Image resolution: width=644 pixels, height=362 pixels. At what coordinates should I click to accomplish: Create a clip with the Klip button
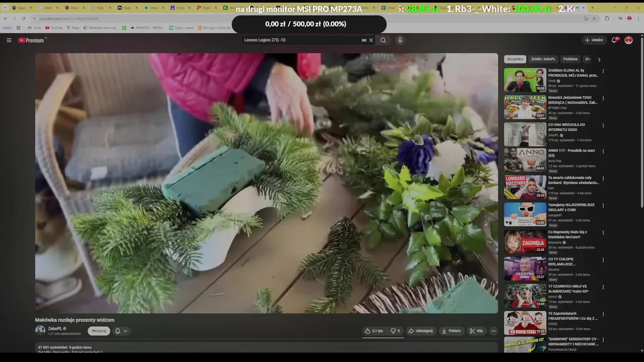tap(476, 331)
